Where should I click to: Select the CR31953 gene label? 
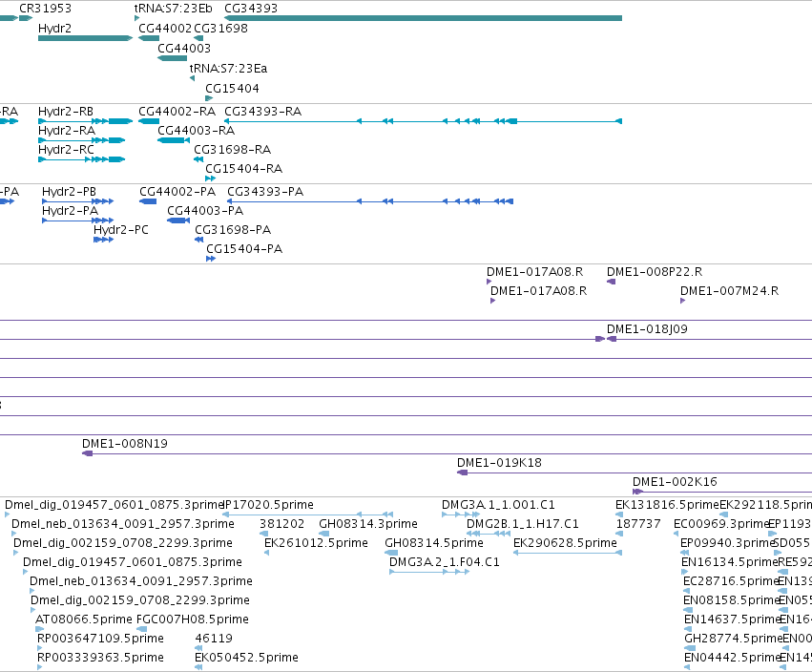pos(46,9)
